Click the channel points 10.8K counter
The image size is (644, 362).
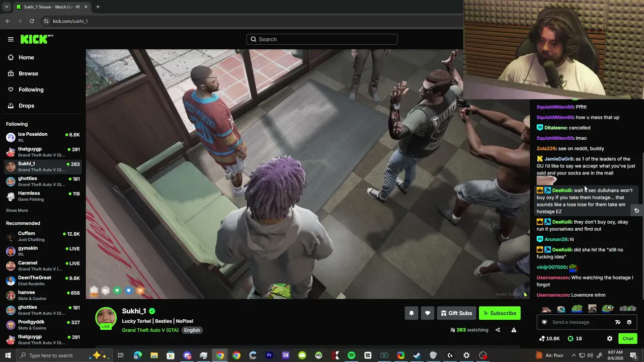pos(549,338)
